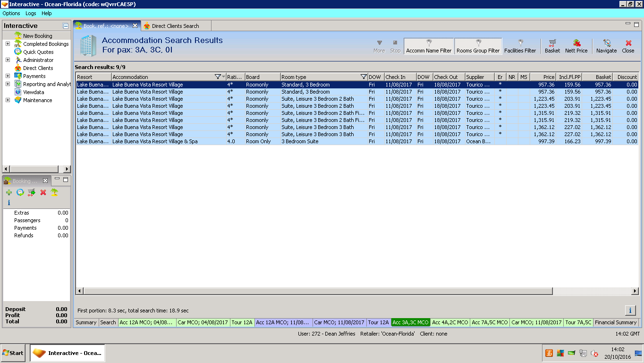The width and height of the screenshot is (644, 363).
Task: Click the red X delete icon in the Booking panel
Action: click(x=43, y=192)
